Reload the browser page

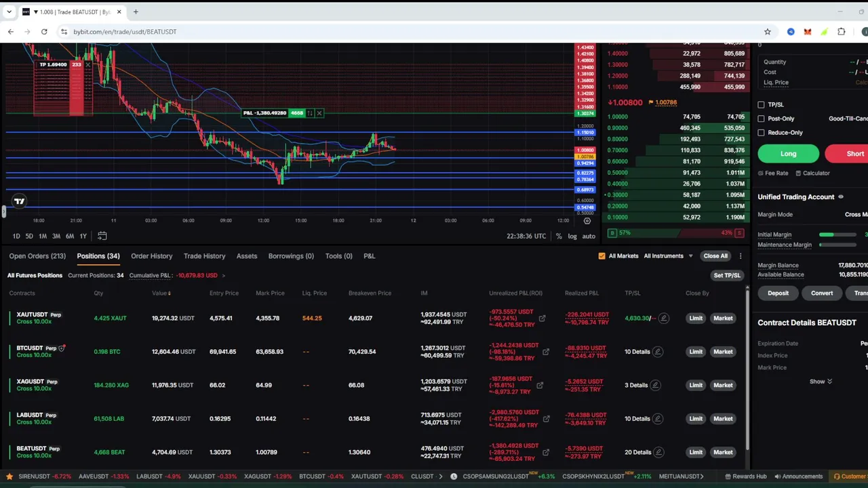click(x=44, y=32)
